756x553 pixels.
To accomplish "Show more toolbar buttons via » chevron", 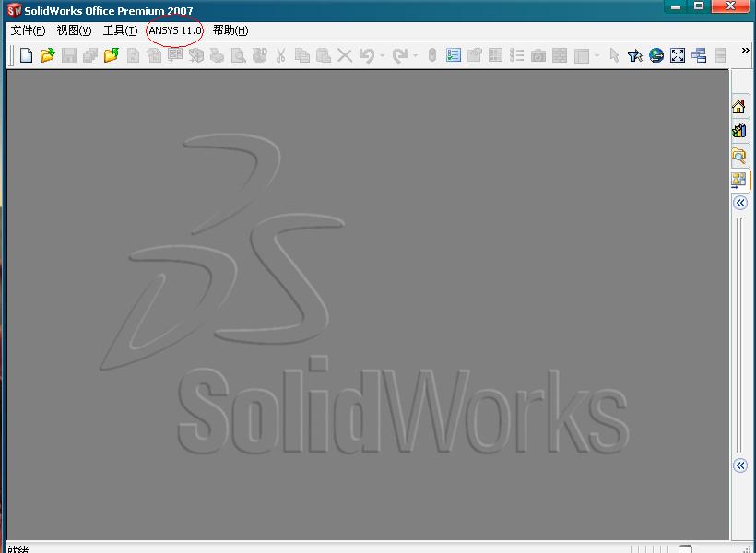I will pos(746,50).
